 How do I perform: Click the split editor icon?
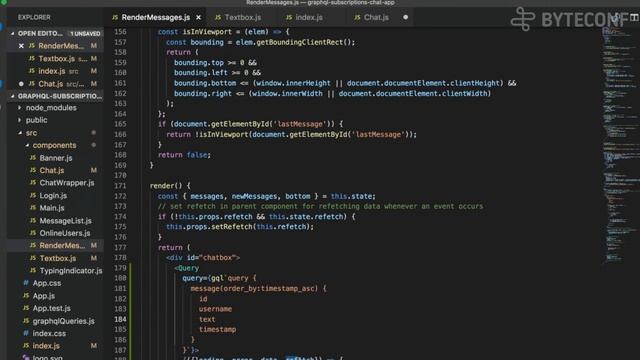click(634, 17)
